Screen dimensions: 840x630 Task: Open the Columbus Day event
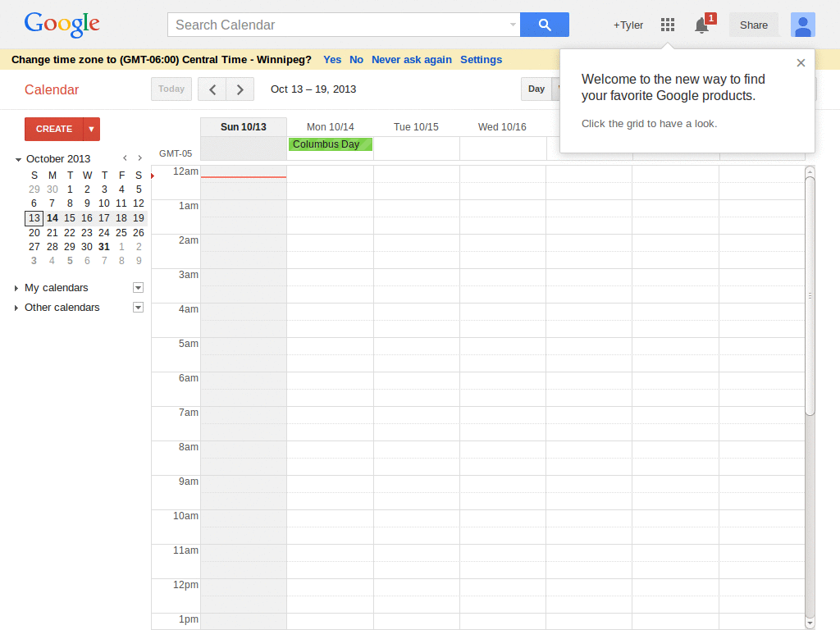pos(330,144)
